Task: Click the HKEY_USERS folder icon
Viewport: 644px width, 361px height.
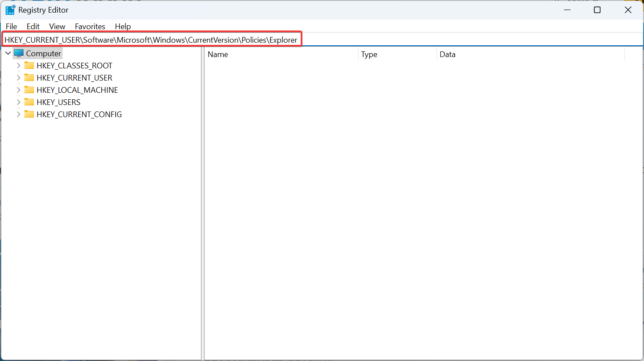Action: tap(29, 102)
